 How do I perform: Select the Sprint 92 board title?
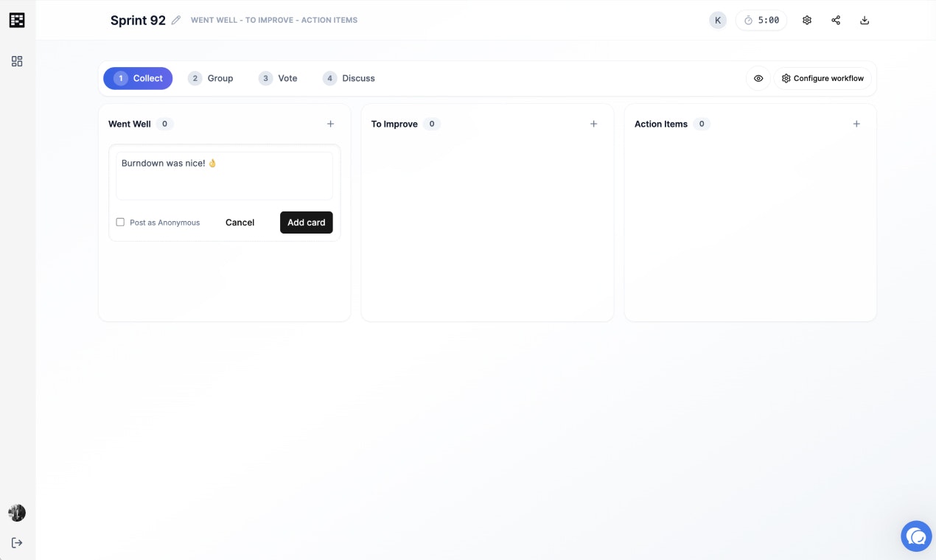(x=138, y=21)
